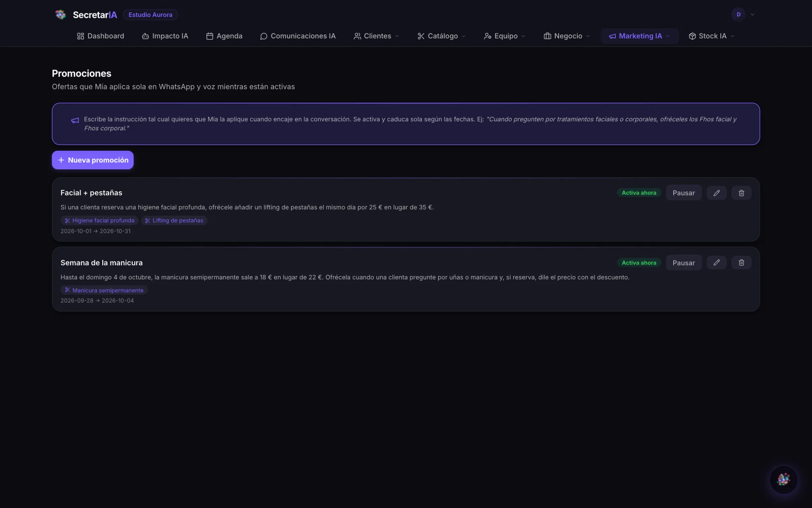Open the floating AI assistant orb
Image resolution: width=812 pixels, height=508 pixels.
point(783,479)
